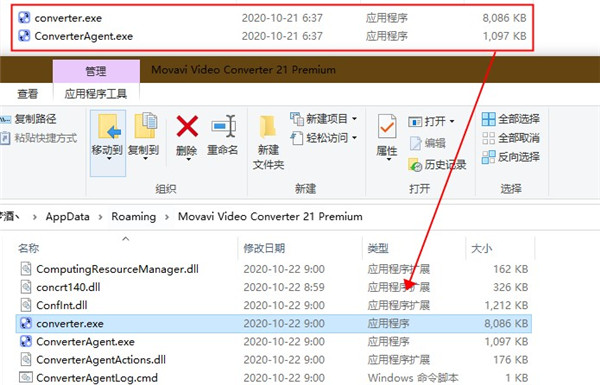Expand the Properties dropdown arrow
Screen dimensions: 600x385
click(x=388, y=159)
